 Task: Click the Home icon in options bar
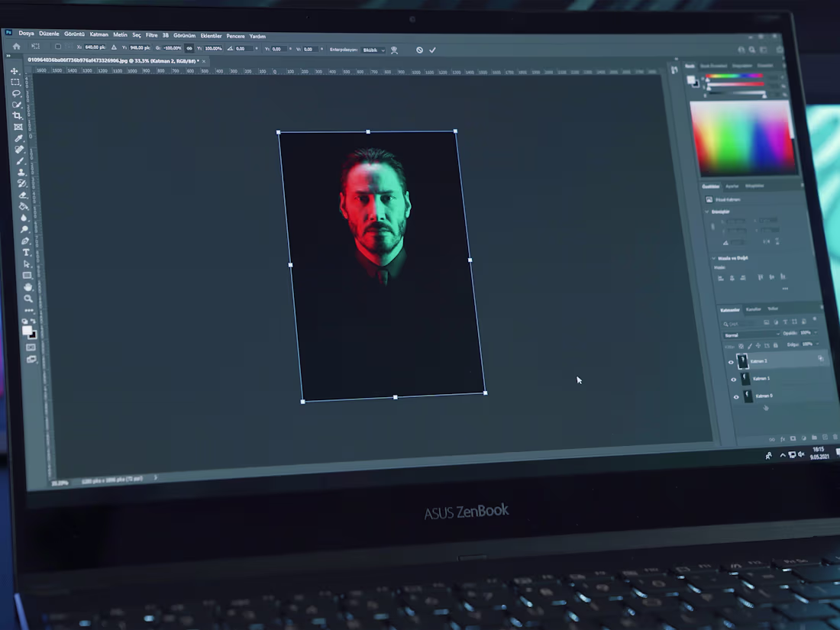17,46
